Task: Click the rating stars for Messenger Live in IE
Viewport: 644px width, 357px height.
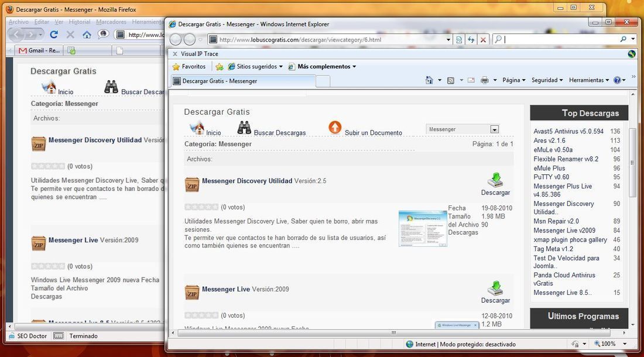Action: [x=201, y=315]
